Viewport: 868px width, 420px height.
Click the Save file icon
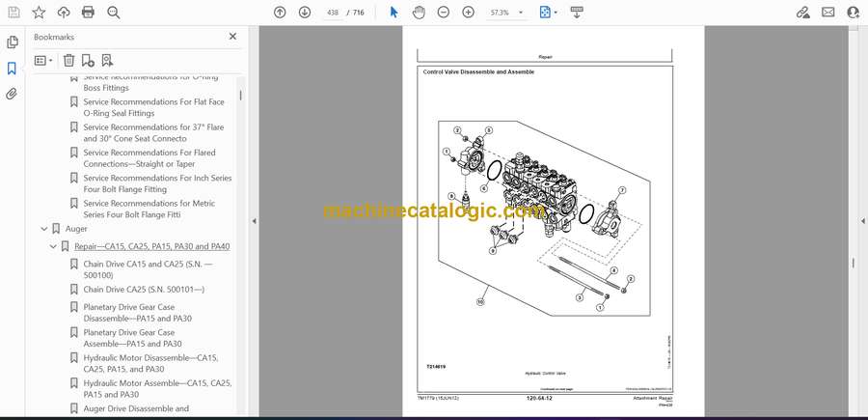(x=14, y=13)
